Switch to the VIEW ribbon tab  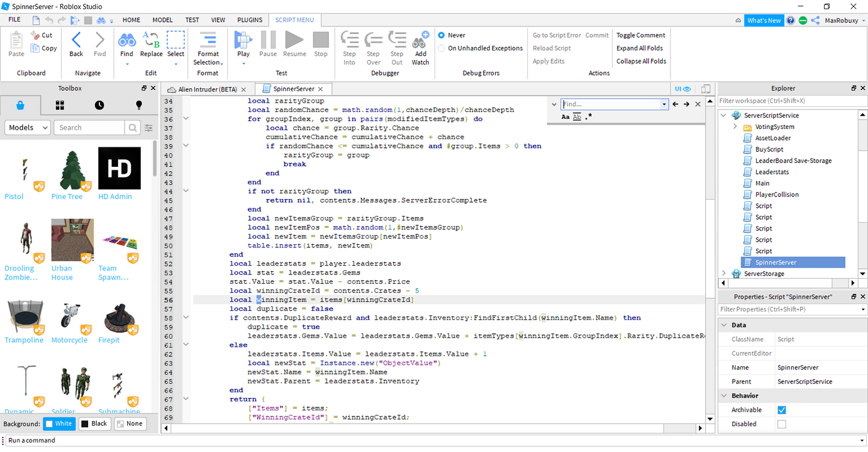(218, 20)
